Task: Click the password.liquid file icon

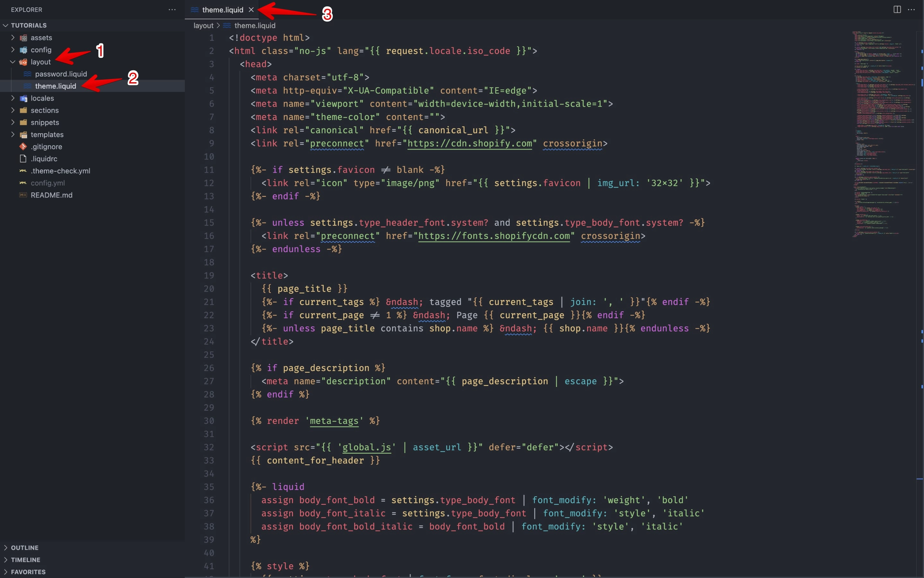Action: (x=28, y=74)
